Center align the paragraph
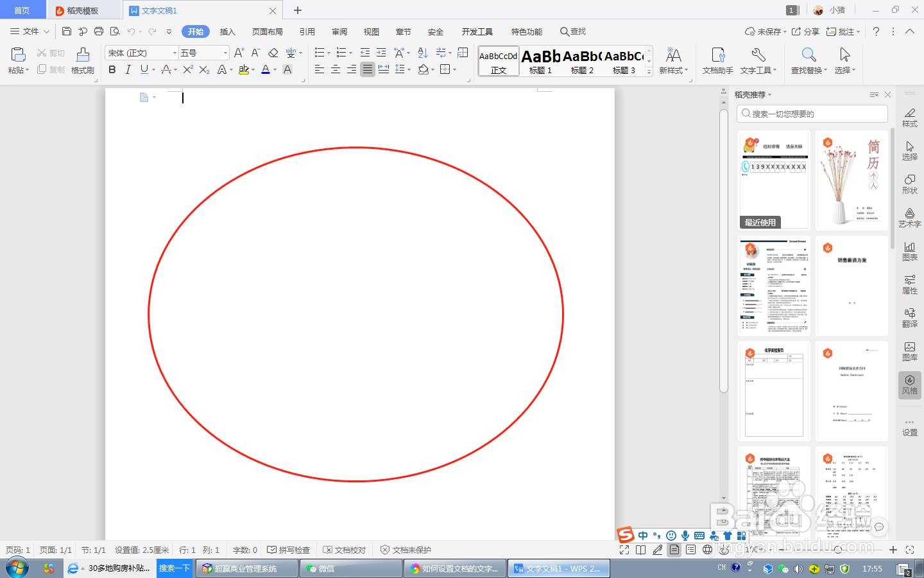Image resolution: width=924 pixels, height=578 pixels. pos(336,69)
